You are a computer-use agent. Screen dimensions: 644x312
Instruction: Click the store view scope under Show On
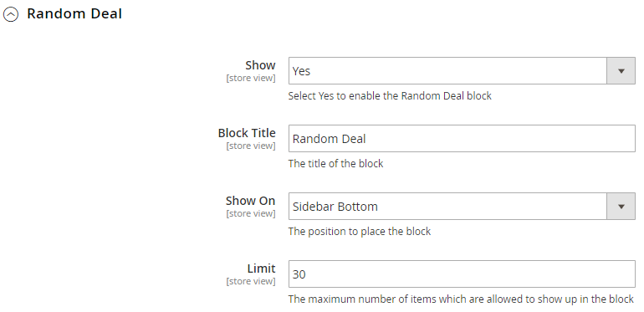(251, 213)
